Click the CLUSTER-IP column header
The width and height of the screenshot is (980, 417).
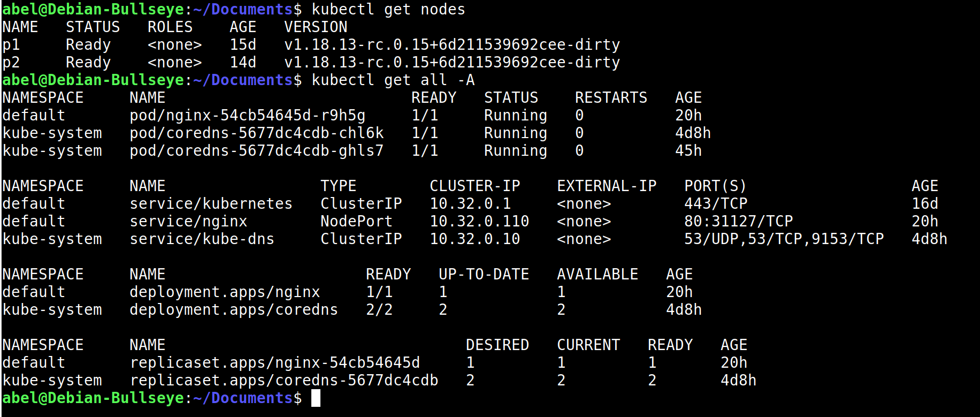(475, 186)
